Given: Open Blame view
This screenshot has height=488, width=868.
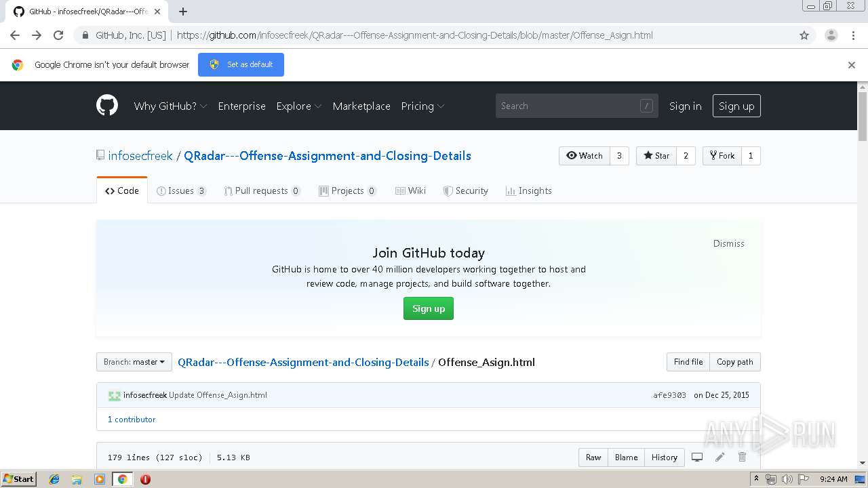Looking at the screenshot, I should pyautogui.click(x=626, y=457).
